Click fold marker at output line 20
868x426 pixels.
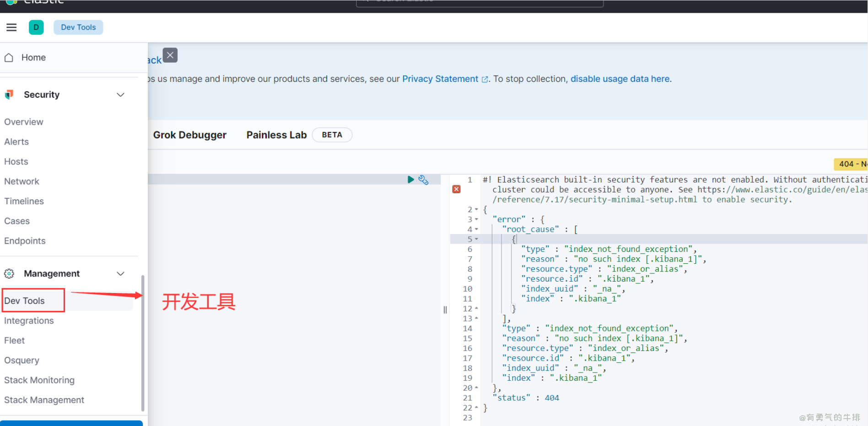pos(476,388)
